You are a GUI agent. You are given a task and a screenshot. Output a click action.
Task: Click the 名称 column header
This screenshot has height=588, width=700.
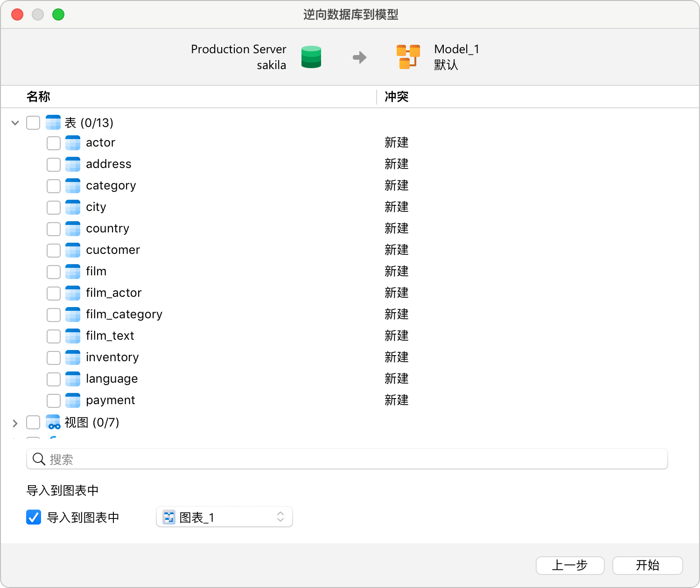[38, 97]
